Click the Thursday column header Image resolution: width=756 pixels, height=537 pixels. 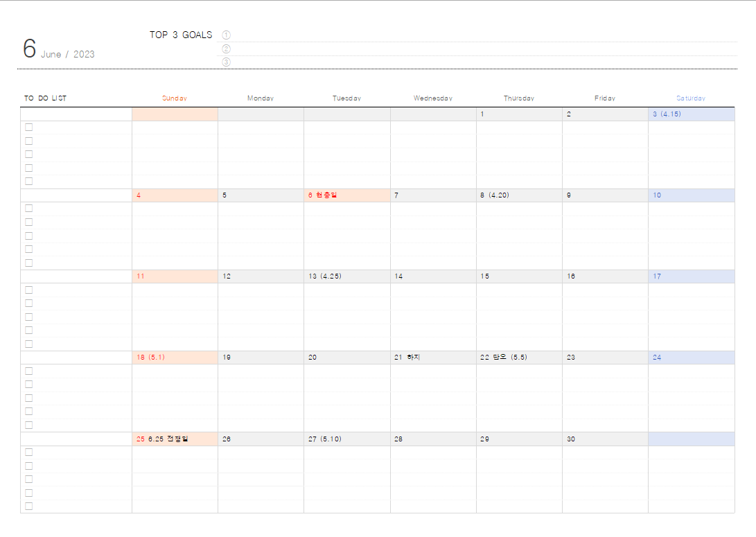click(x=519, y=98)
